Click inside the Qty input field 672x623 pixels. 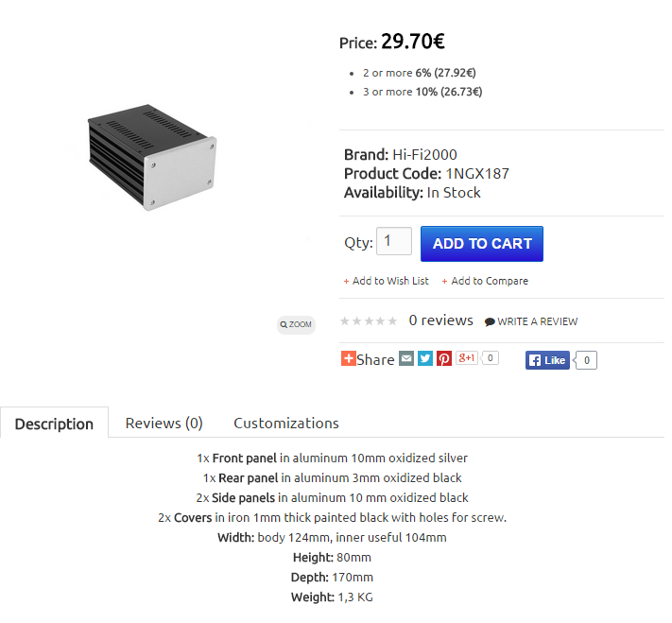[394, 241]
